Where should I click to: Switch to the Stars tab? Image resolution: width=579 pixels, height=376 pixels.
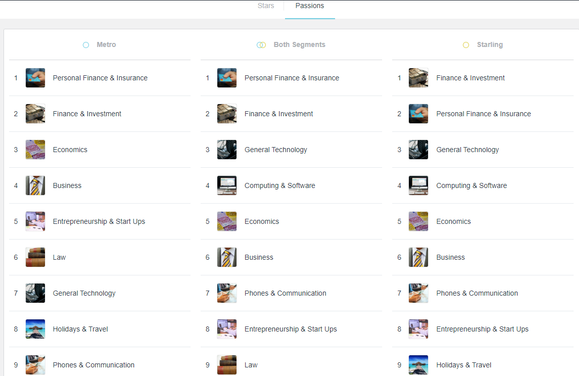[265, 6]
